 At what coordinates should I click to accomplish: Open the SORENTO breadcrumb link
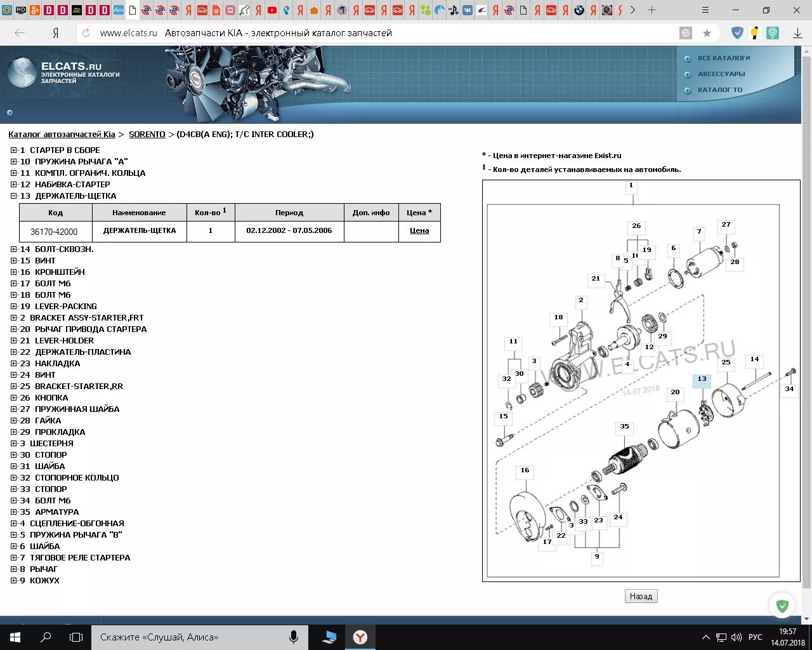[147, 135]
